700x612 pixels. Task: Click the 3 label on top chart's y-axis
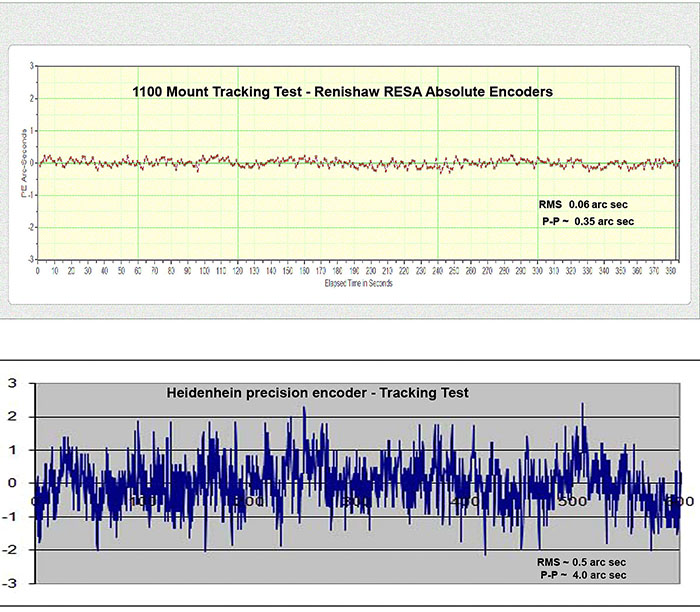(x=32, y=66)
